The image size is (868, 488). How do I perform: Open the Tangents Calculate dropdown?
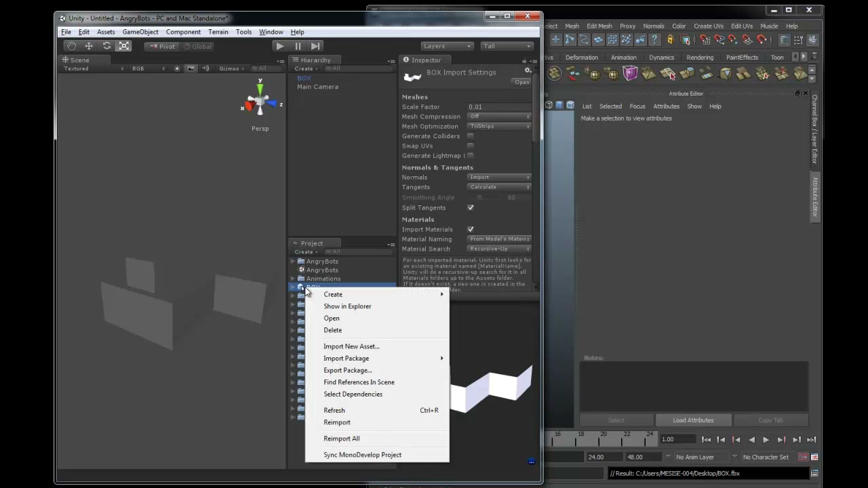click(x=499, y=187)
